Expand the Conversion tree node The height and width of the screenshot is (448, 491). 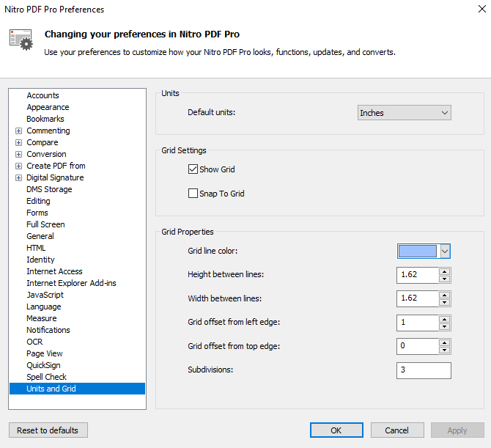coord(19,154)
